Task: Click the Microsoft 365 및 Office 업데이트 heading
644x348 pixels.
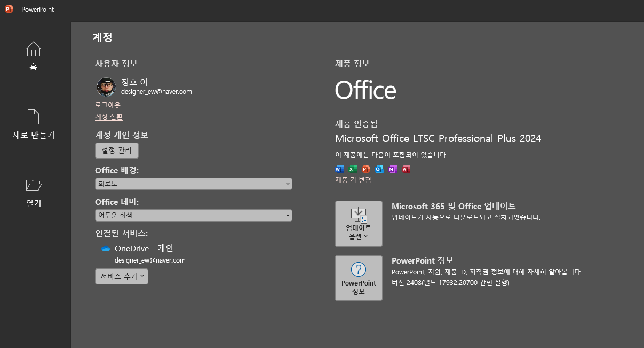Action: click(x=454, y=206)
